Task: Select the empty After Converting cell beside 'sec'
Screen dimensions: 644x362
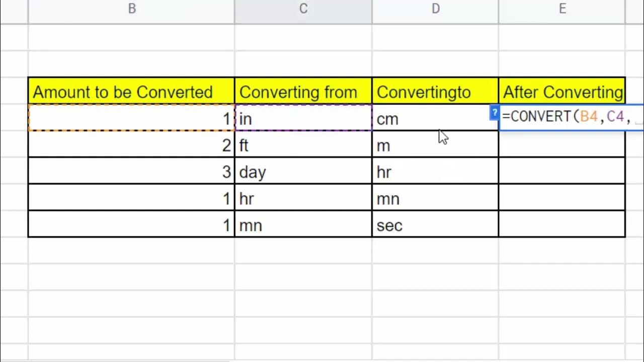Action: coord(562,225)
